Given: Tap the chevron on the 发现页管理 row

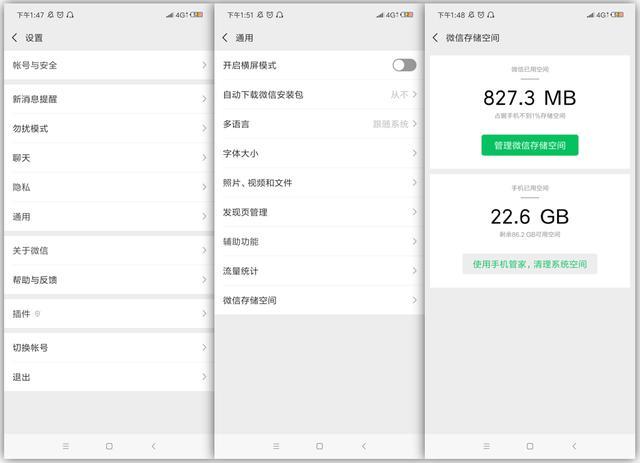Looking at the screenshot, I should pos(415,212).
